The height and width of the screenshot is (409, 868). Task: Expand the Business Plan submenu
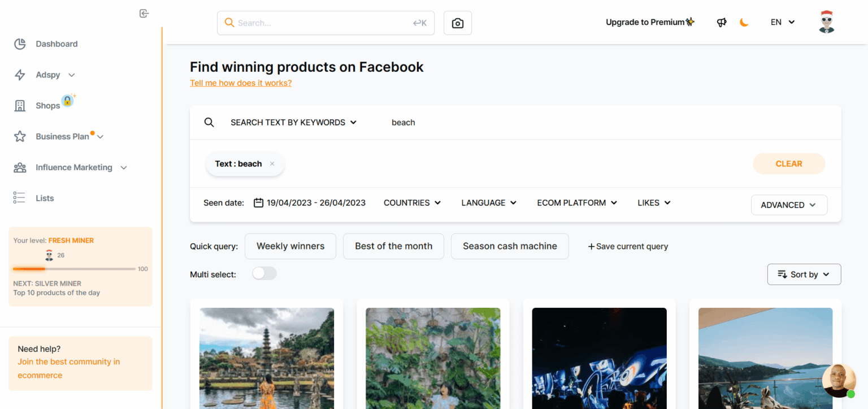click(100, 136)
